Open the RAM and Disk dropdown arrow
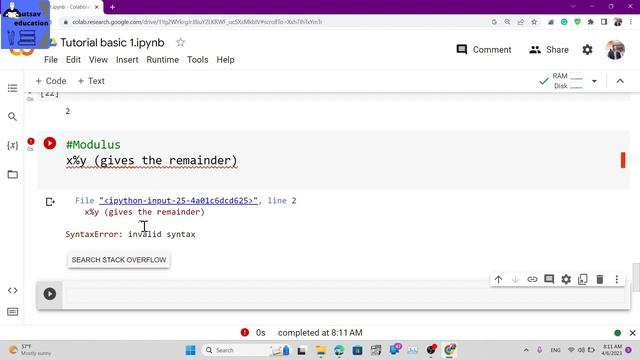The height and width of the screenshot is (360, 640). pyautogui.click(x=594, y=81)
